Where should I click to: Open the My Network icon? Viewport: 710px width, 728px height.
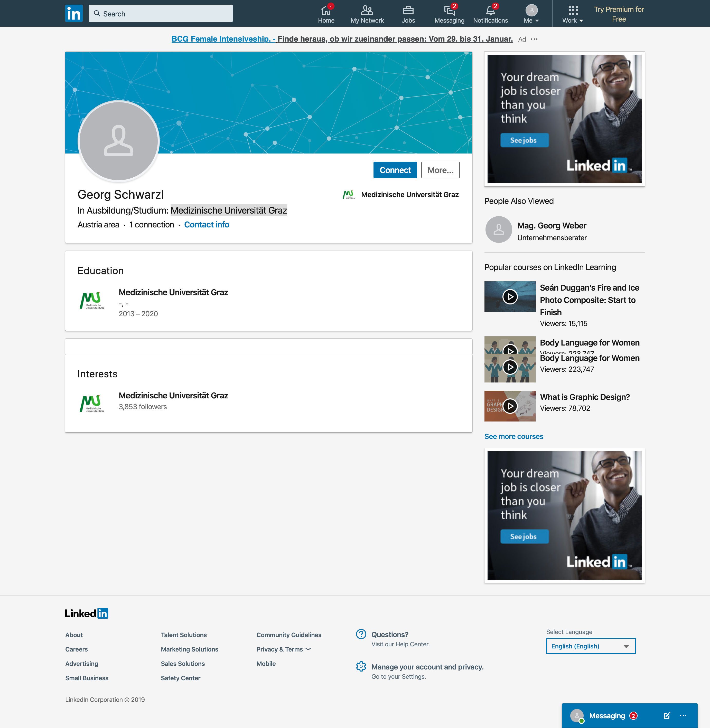[x=367, y=14]
